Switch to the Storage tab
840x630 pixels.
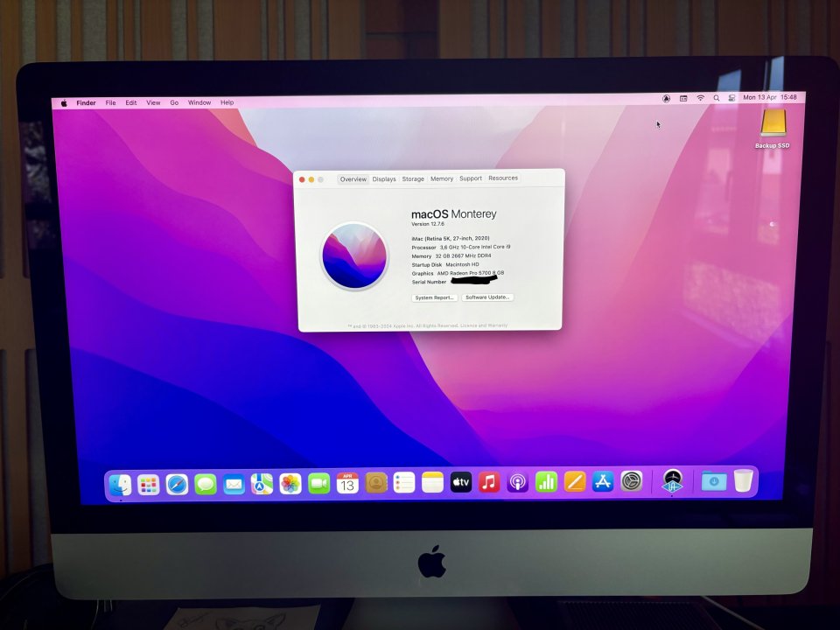(x=412, y=178)
